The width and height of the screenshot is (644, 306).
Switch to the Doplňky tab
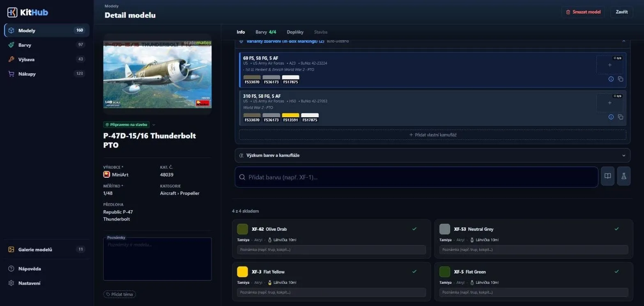[x=295, y=32]
